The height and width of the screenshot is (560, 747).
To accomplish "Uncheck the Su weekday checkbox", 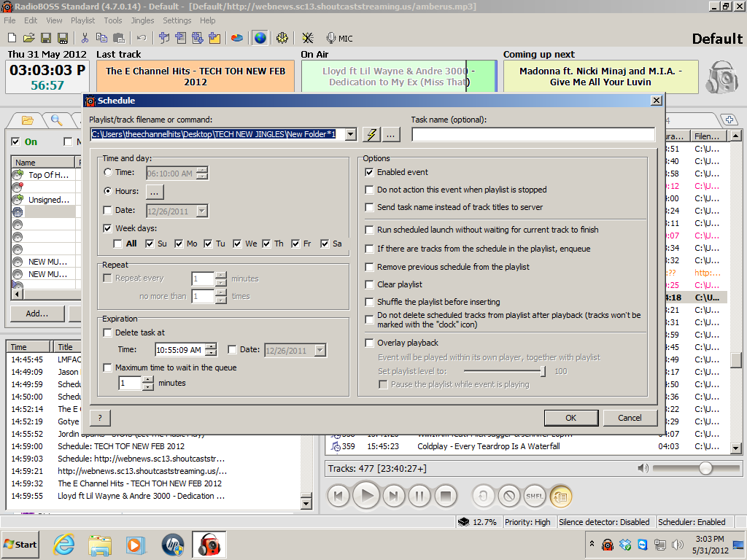I will (x=150, y=244).
